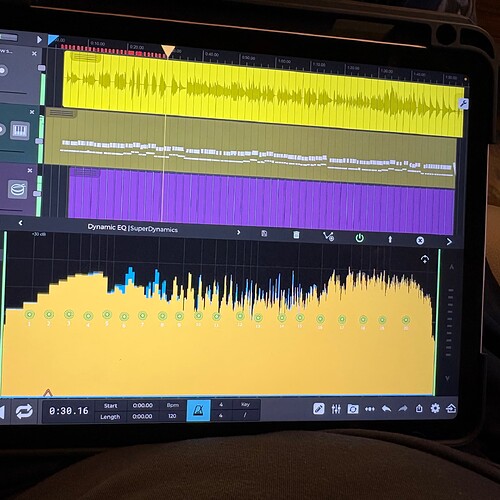The height and width of the screenshot is (500, 500).
Task: Click the blue start marker flag
Action: click(53, 40)
